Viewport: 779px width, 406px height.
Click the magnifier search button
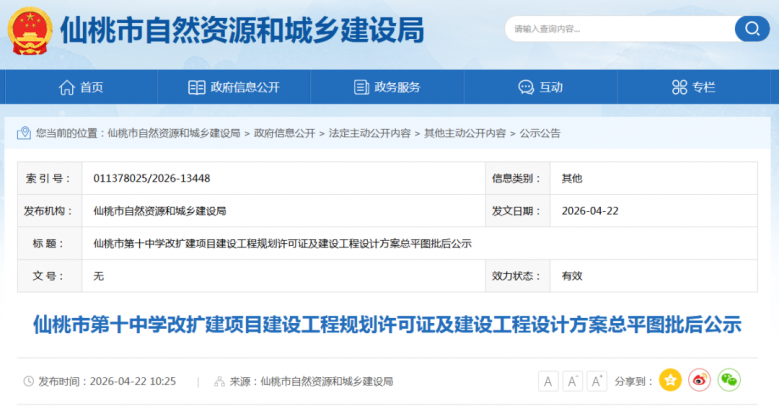[x=751, y=29]
